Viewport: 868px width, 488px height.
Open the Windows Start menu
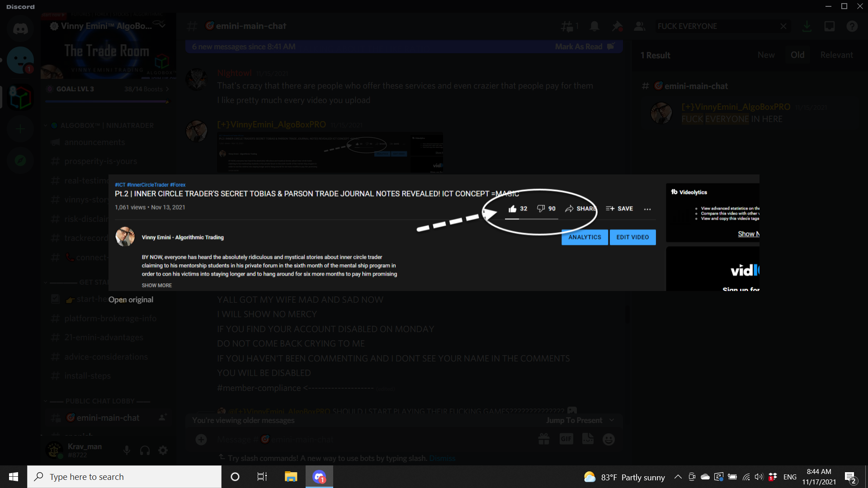point(14,477)
